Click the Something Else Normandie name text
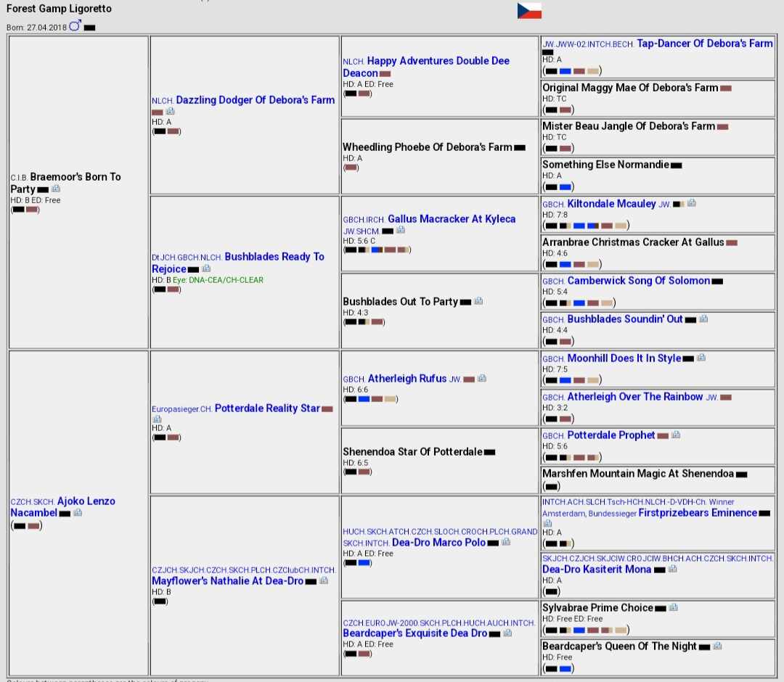Image resolution: width=784 pixels, height=682 pixels. pyautogui.click(x=605, y=165)
